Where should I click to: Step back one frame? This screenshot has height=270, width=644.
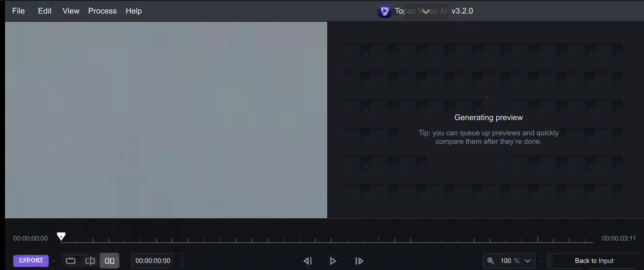(x=307, y=261)
